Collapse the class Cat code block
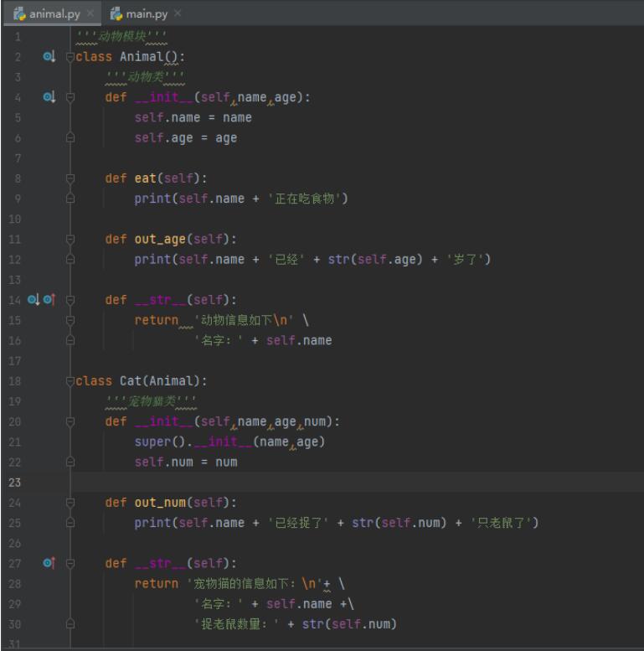Screen dimensions: 644x651 70,381
